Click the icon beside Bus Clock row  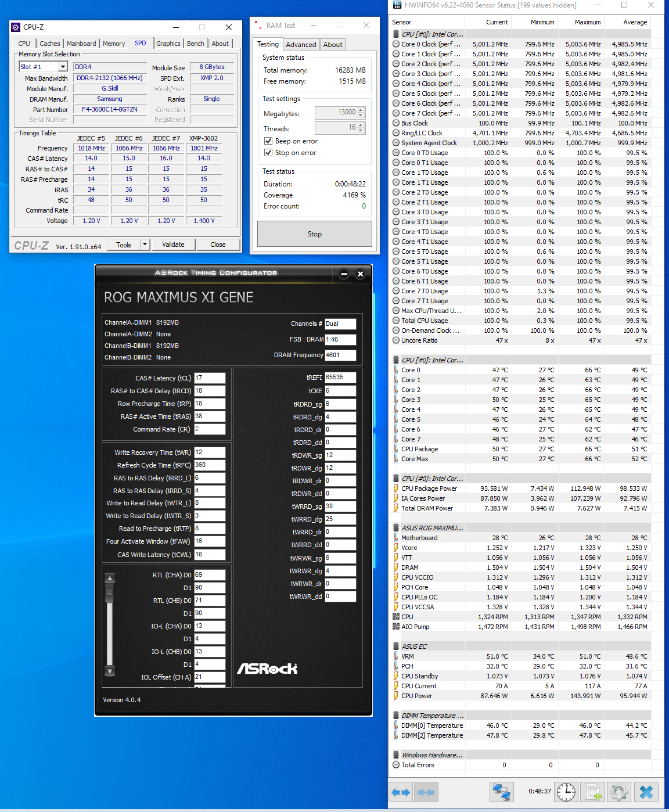click(x=396, y=123)
